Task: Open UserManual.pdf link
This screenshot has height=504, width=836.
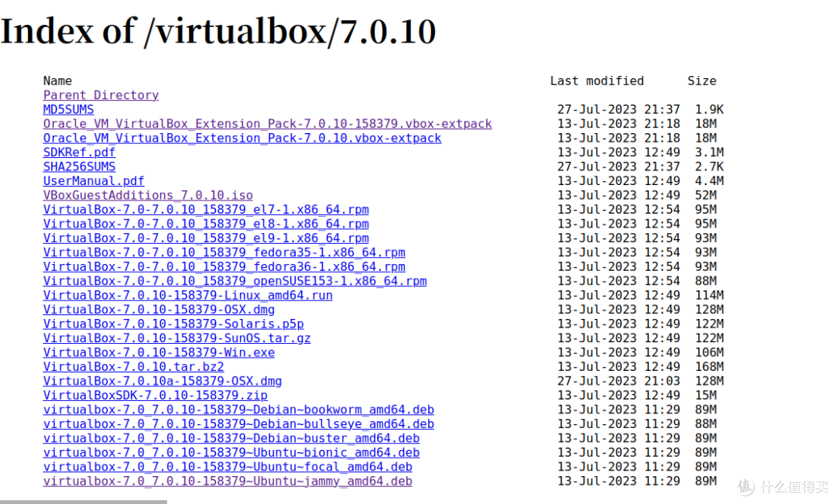Action: coord(94,181)
